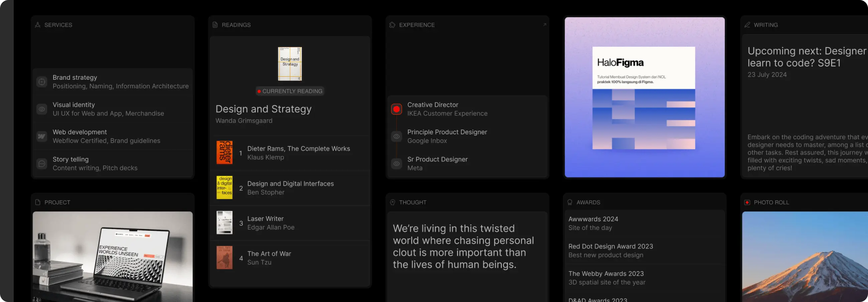Viewport: 868px width, 302px height.
Task: Open the Dieter Rams orange book cover
Action: tap(224, 153)
